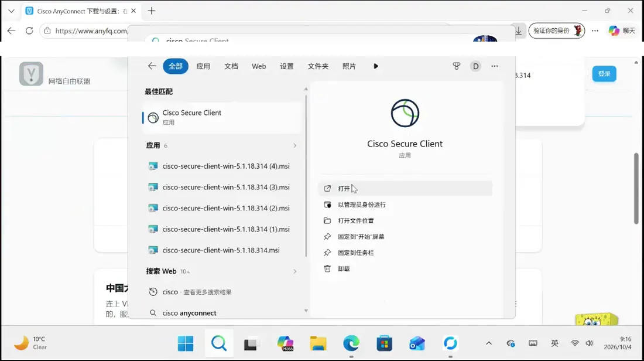The width and height of the screenshot is (644, 361).
Task: Switch to the 文档 filter tab
Action: pos(231,66)
